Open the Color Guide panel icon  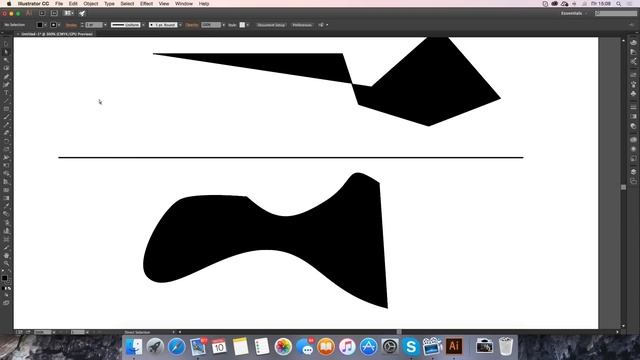click(633, 52)
